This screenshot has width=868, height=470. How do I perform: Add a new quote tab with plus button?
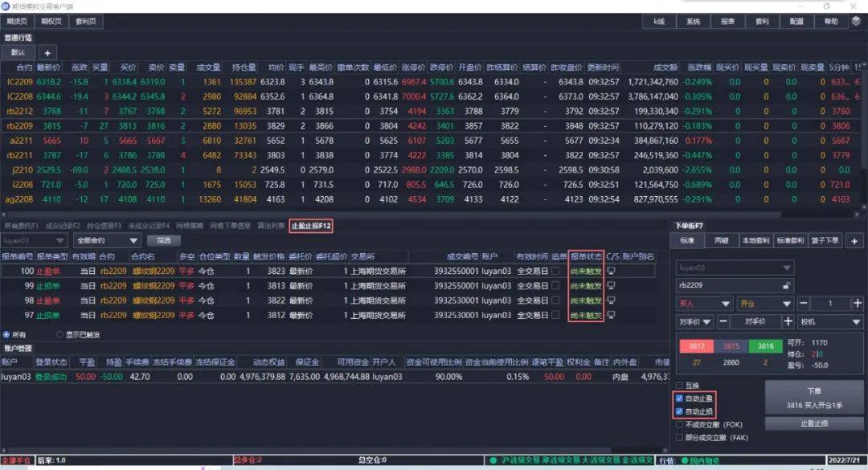point(45,52)
